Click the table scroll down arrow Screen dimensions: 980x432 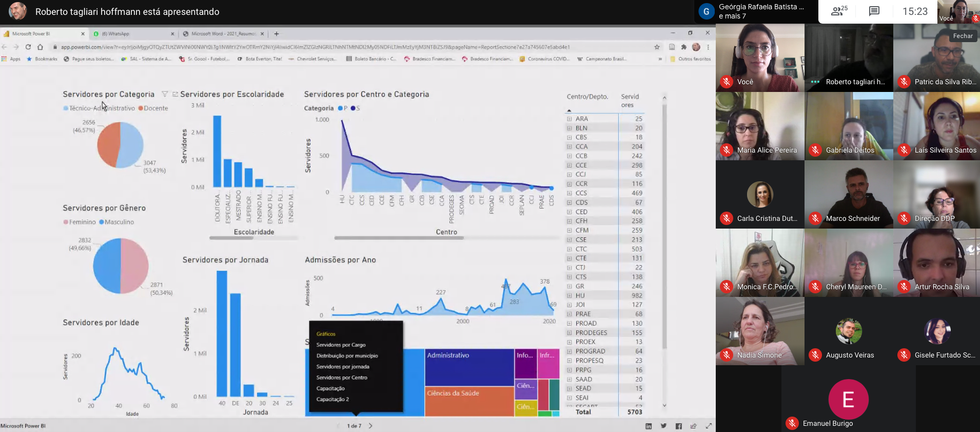tap(664, 405)
